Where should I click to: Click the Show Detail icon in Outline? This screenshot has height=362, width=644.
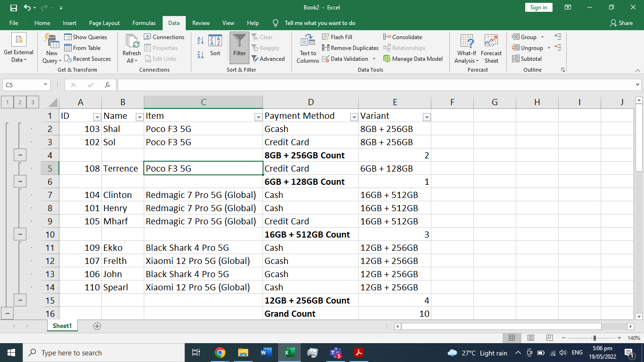pos(558,36)
